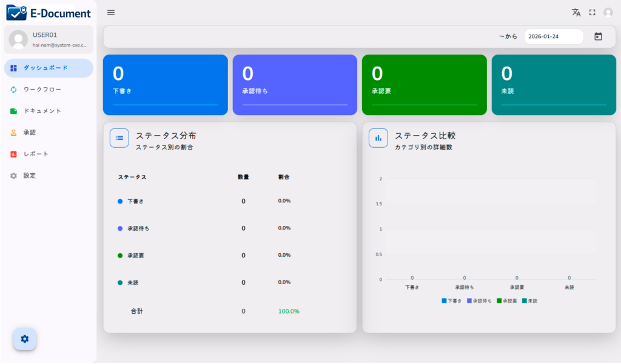Open the calendar date picker icon
The image size is (621, 364).
(598, 36)
